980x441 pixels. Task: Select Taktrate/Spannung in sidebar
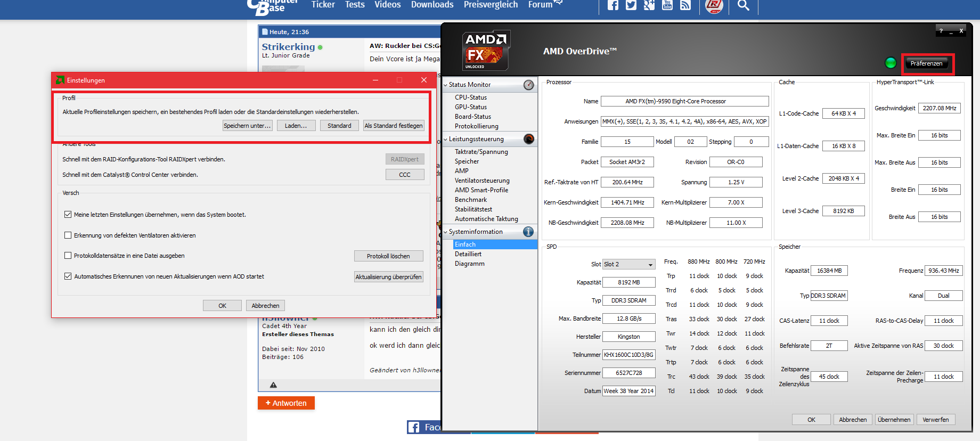(x=481, y=152)
